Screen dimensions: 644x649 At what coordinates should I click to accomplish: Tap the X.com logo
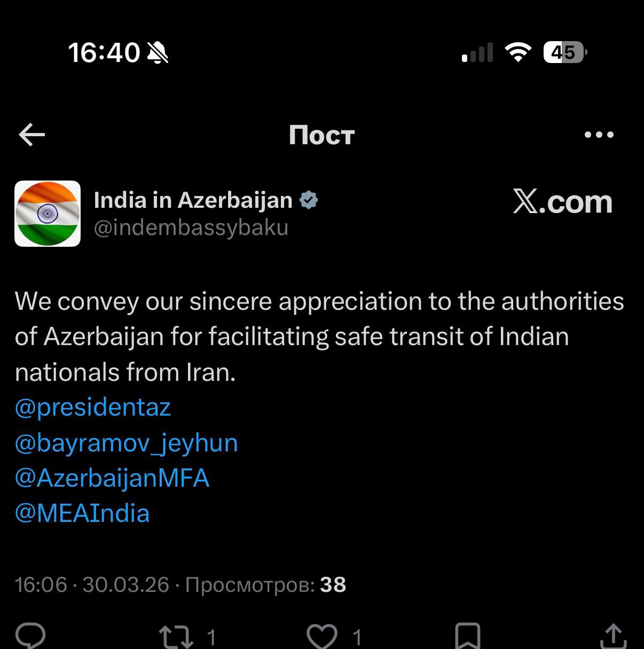point(562,202)
